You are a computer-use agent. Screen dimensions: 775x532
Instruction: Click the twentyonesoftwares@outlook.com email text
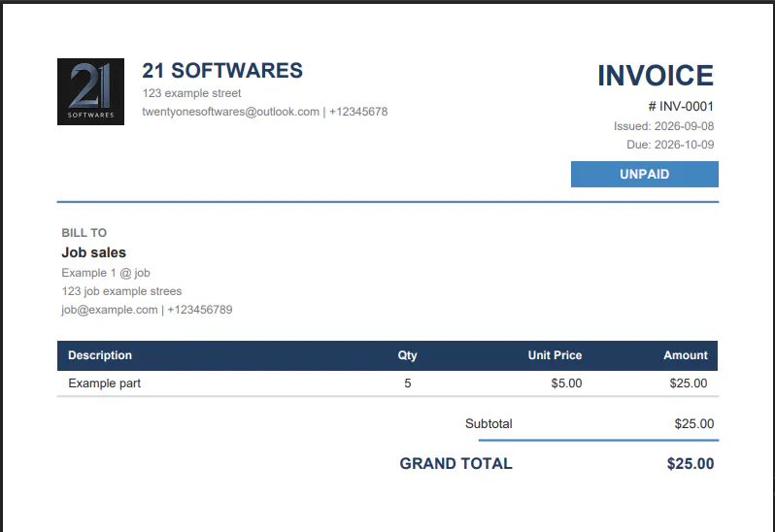(231, 113)
